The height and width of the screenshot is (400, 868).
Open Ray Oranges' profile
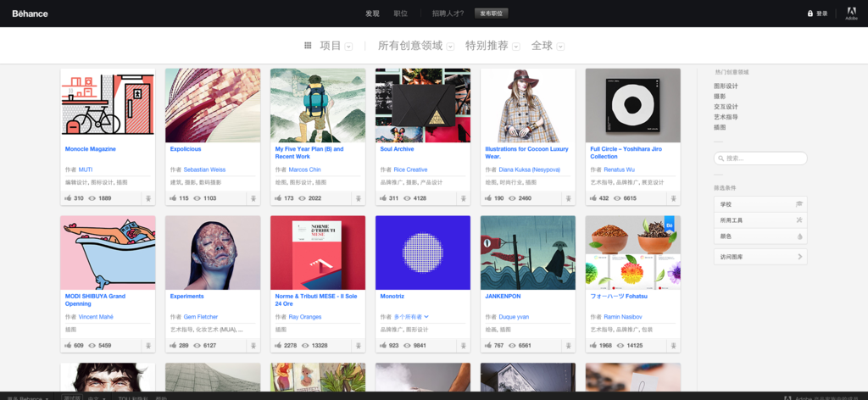pos(304,316)
